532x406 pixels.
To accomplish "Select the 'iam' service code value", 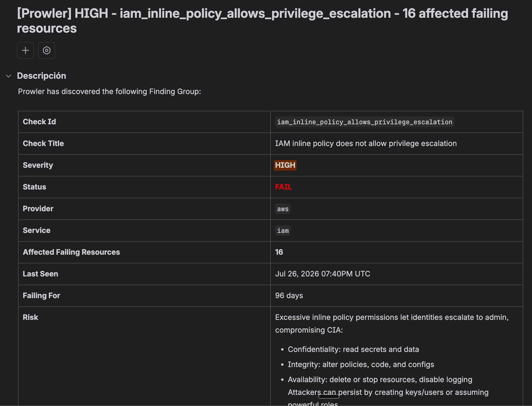I will tap(283, 231).
